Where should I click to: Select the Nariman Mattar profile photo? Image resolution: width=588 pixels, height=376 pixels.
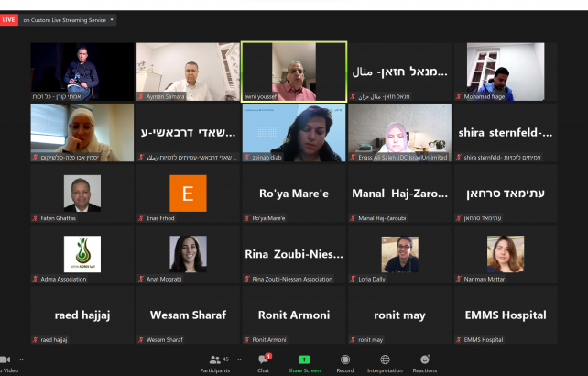coord(506,254)
